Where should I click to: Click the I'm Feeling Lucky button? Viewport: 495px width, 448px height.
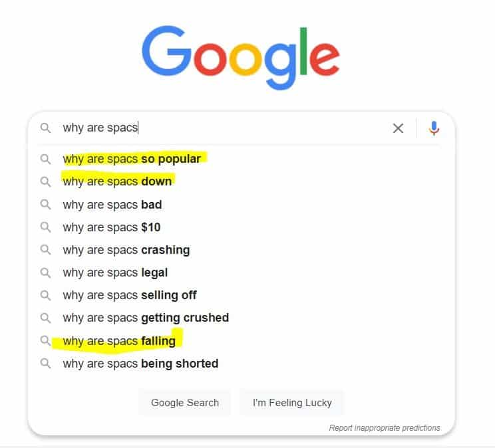tap(292, 403)
